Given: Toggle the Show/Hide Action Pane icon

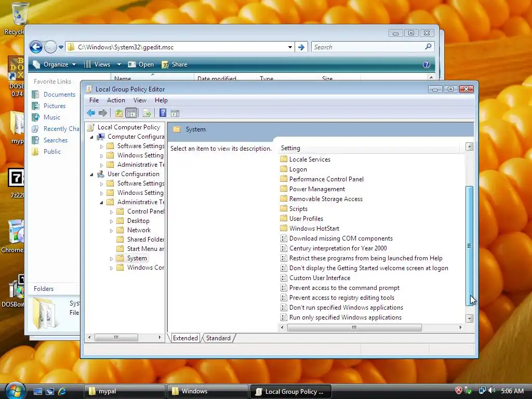Looking at the screenshot, I should tap(175, 113).
